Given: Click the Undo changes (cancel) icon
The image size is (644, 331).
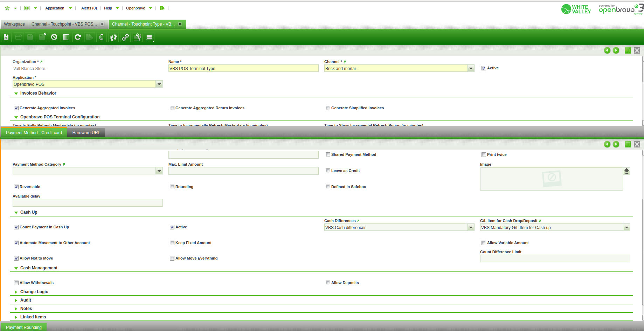Looking at the screenshot, I should pos(54,37).
